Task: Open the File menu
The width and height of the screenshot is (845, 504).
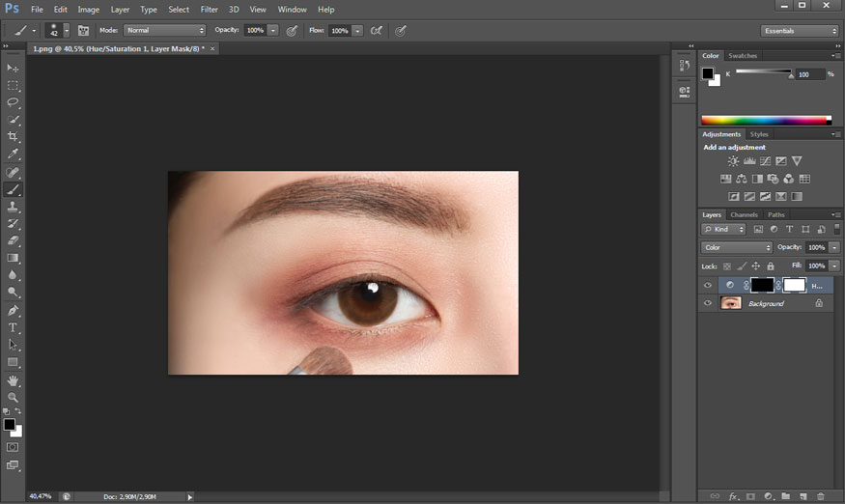Action: (37, 9)
